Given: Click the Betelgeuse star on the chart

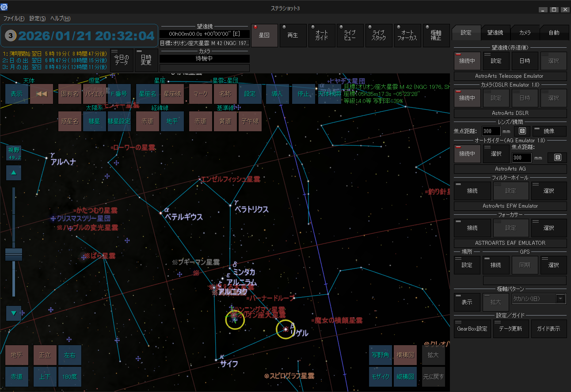Looking at the screenshot, I should tap(160, 213).
